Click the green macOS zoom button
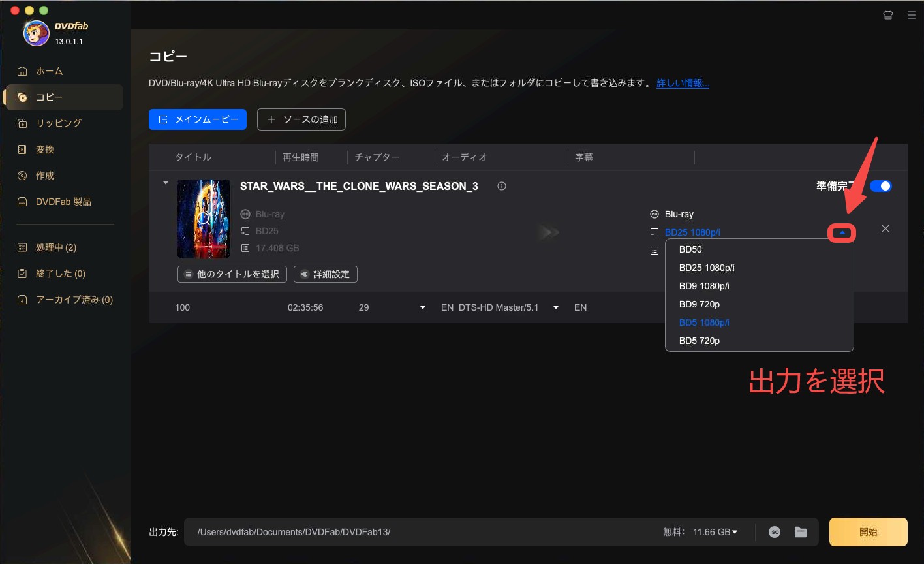This screenshot has height=564, width=924. pyautogui.click(x=44, y=10)
